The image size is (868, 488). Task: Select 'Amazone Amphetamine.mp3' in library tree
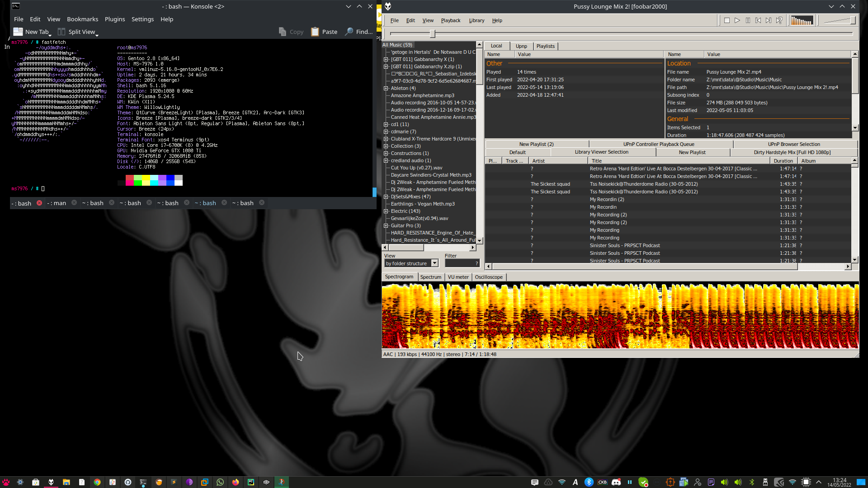pos(422,95)
